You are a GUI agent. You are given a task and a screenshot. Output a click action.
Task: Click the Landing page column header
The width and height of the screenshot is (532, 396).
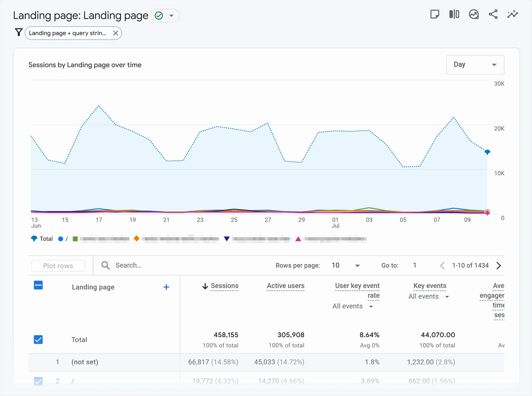[93, 287]
